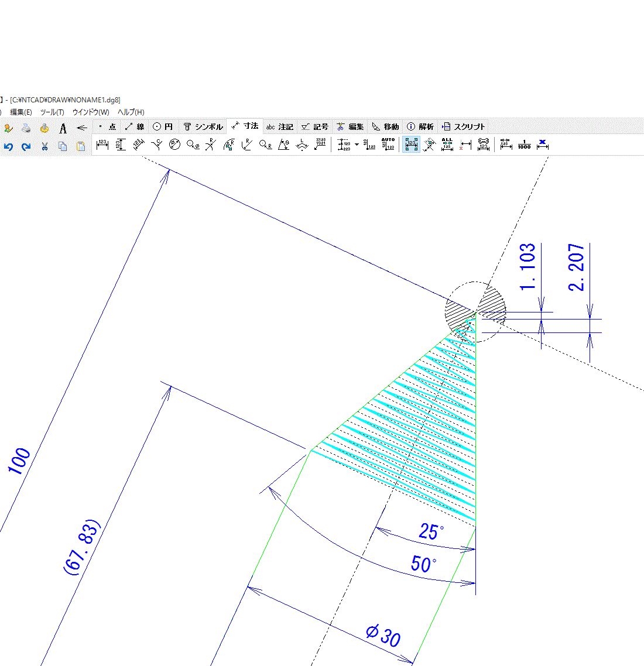Toggle the highlighted dimension move tool
This screenshot has width=644, height=666.
(x=411, y=145)
